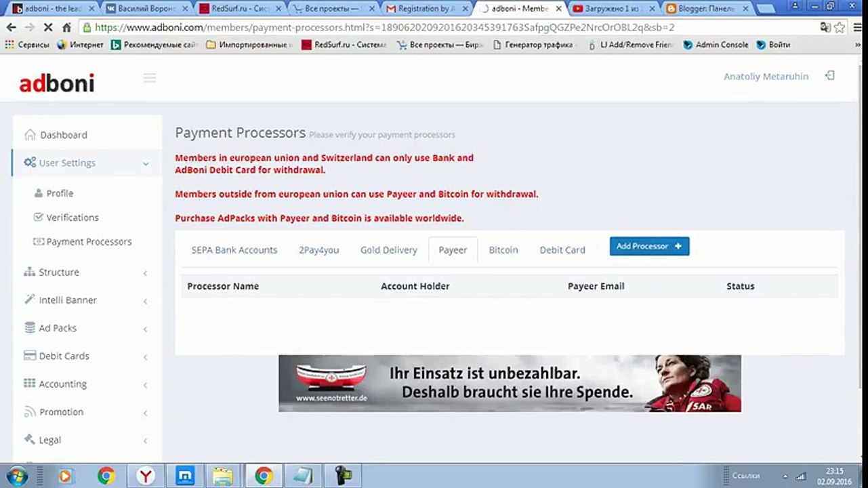This screenshot has height=488, width=868.
Task: Open Yandex browser from the taskbar
Action: (x=146, y=476)
